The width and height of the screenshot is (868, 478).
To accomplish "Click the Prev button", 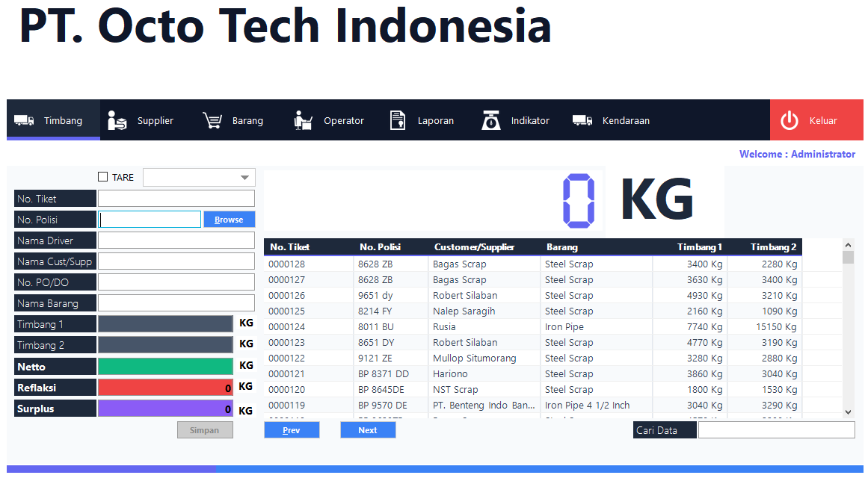I will [292, 430].
